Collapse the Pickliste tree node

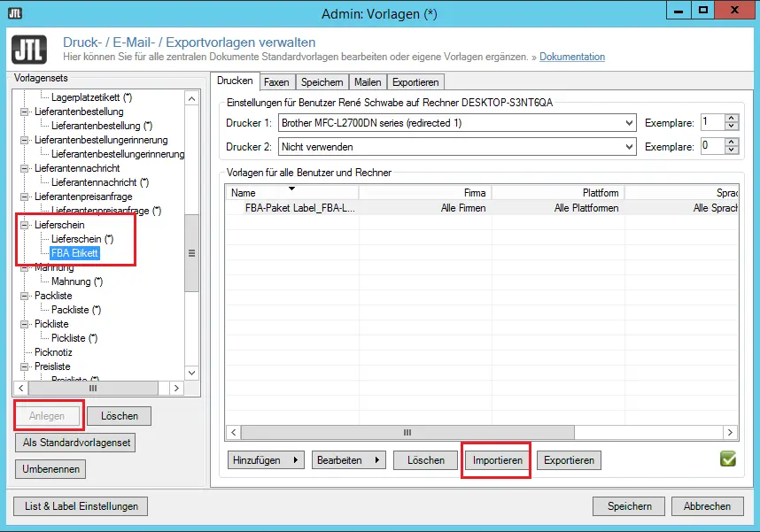24,324
